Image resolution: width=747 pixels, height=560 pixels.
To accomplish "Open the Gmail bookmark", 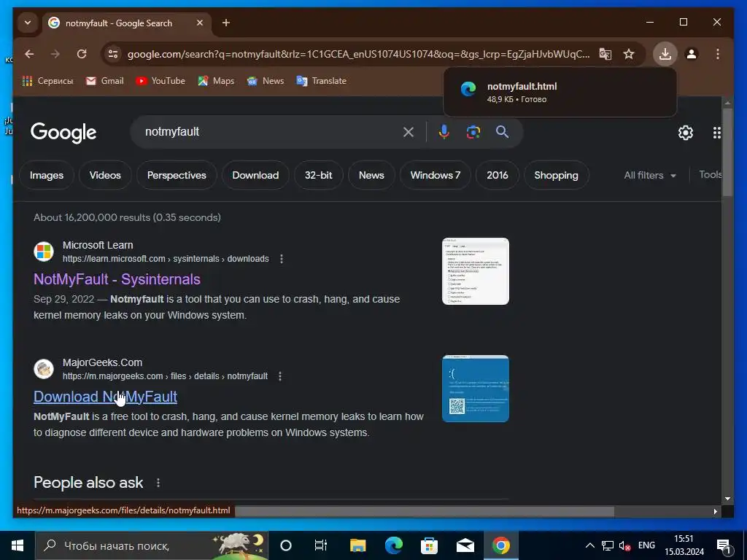I will point(105,81).
